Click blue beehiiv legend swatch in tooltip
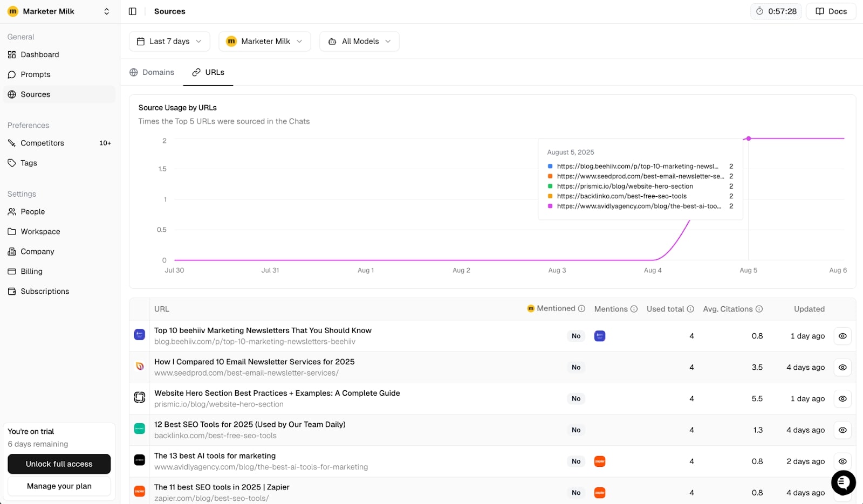 point(550,167)
